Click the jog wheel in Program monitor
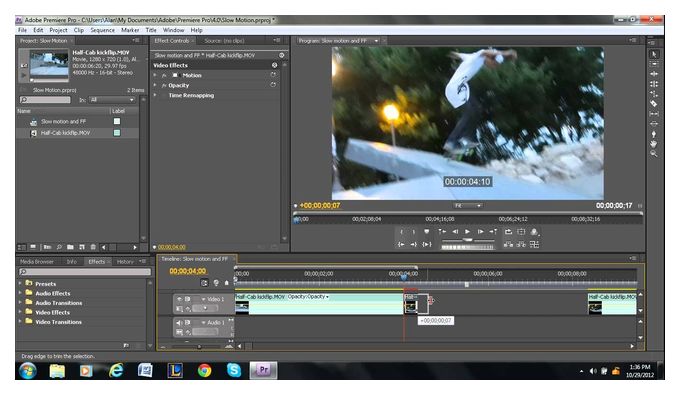 tap(468, 247)
